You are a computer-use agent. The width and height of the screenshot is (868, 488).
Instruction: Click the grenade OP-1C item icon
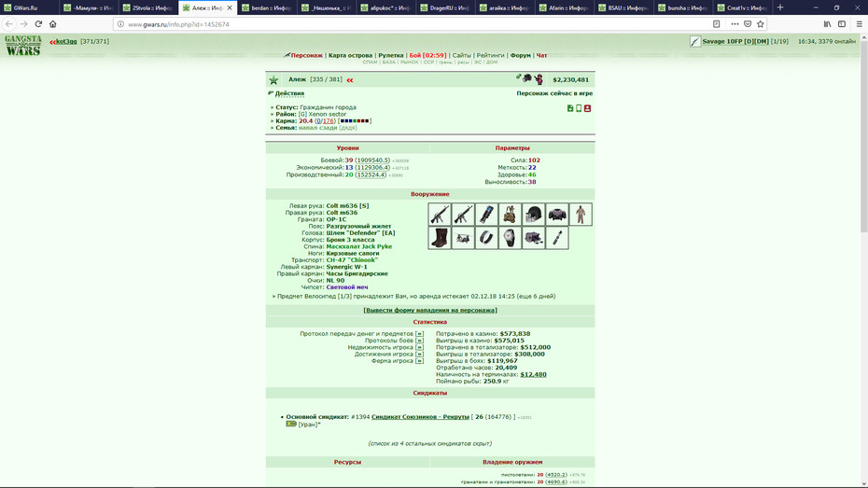click(x=486, y=214)
